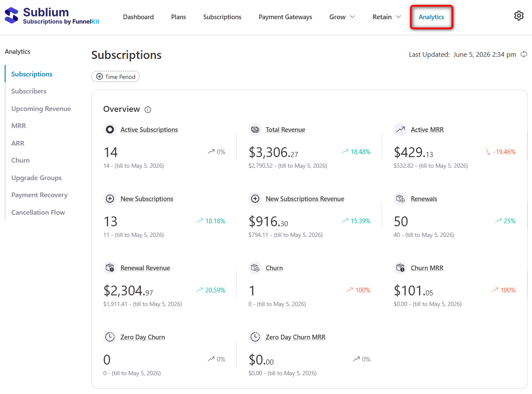Click the $429.13 Active MRR value

click(x=413, y=152)
